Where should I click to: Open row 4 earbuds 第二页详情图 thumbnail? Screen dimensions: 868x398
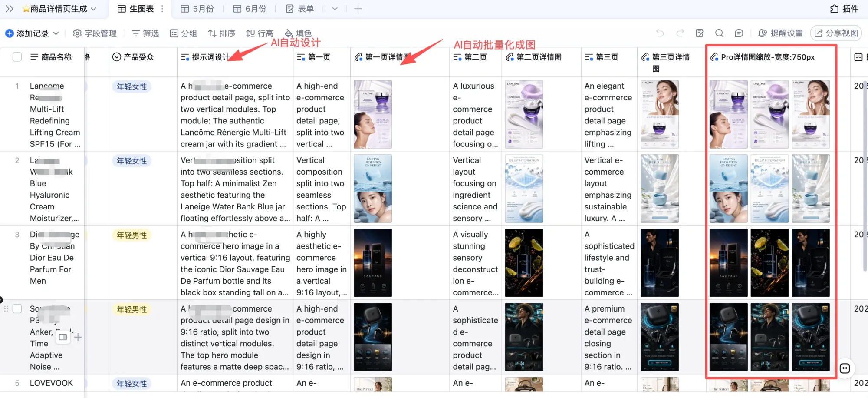click(524, 337)
